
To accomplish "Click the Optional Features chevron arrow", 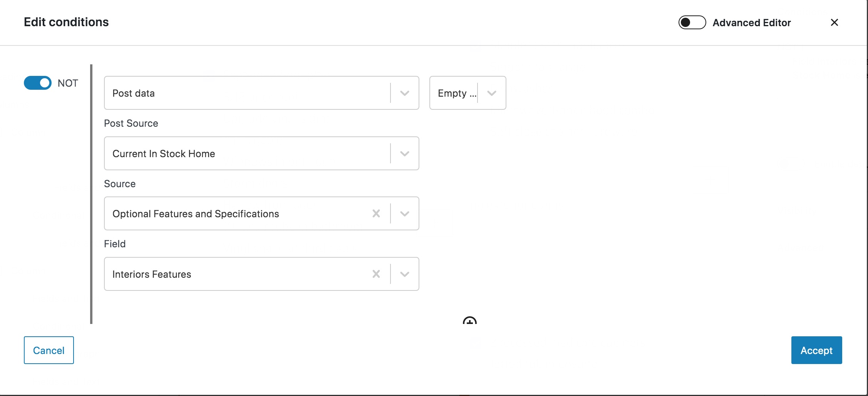I will (x=404, y=213).
